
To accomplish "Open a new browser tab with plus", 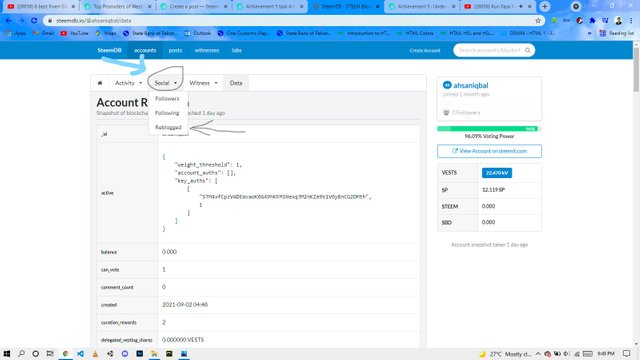I will tap(544, 7).
